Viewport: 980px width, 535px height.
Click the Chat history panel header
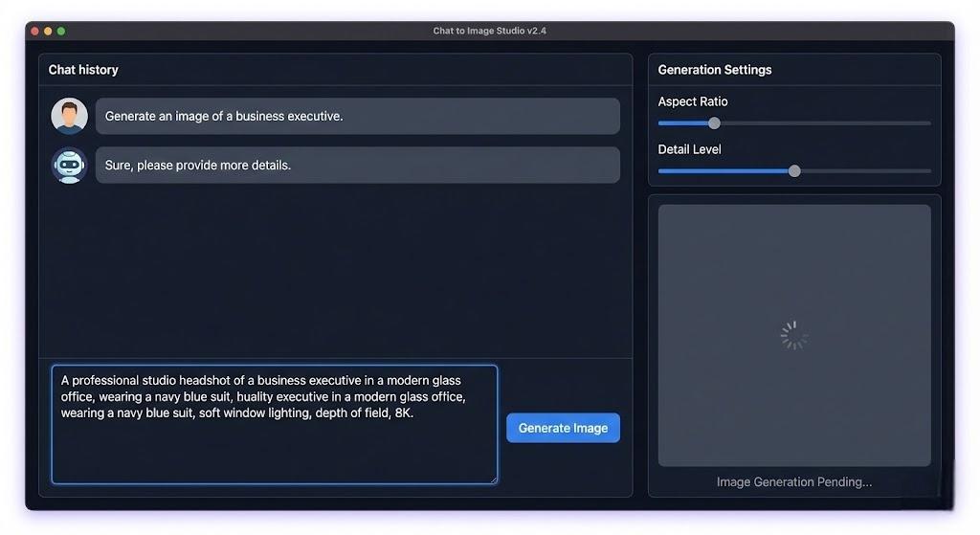point(83,70)
